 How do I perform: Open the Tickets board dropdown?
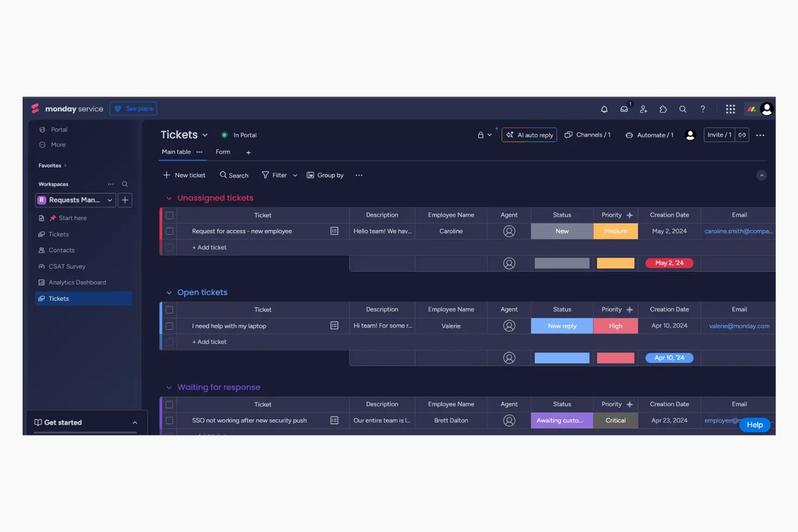[x=205, y=135]
